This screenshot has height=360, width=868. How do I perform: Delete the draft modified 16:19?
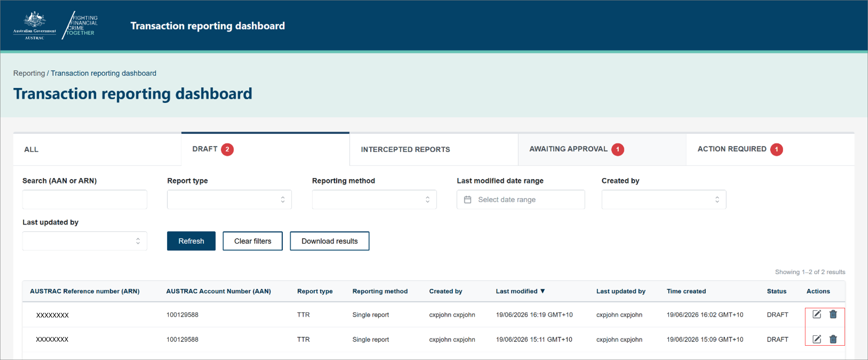(833, 314)
